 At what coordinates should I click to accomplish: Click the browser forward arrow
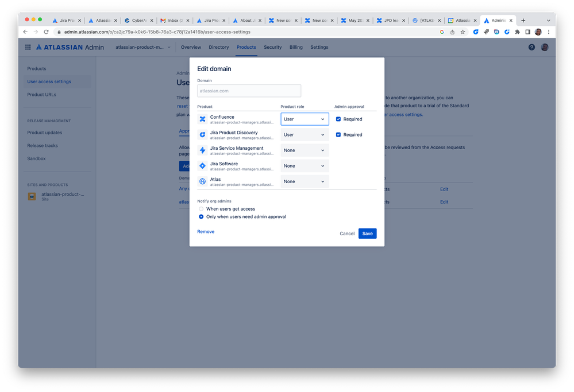pos(36,32)
